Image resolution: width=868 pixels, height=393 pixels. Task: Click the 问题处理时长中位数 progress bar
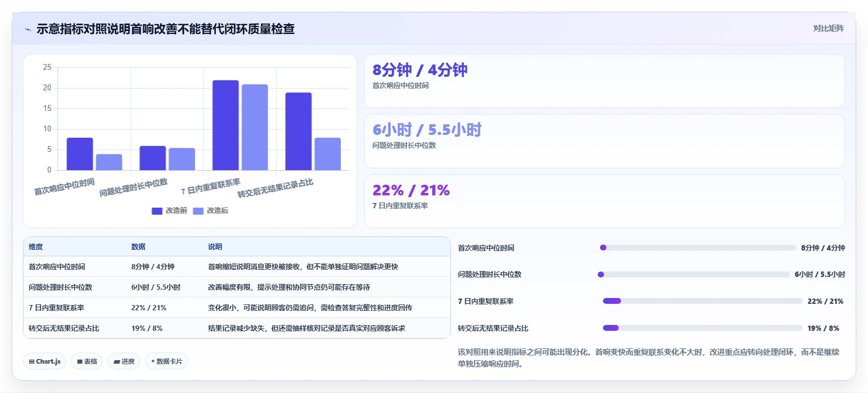[693, 274]
